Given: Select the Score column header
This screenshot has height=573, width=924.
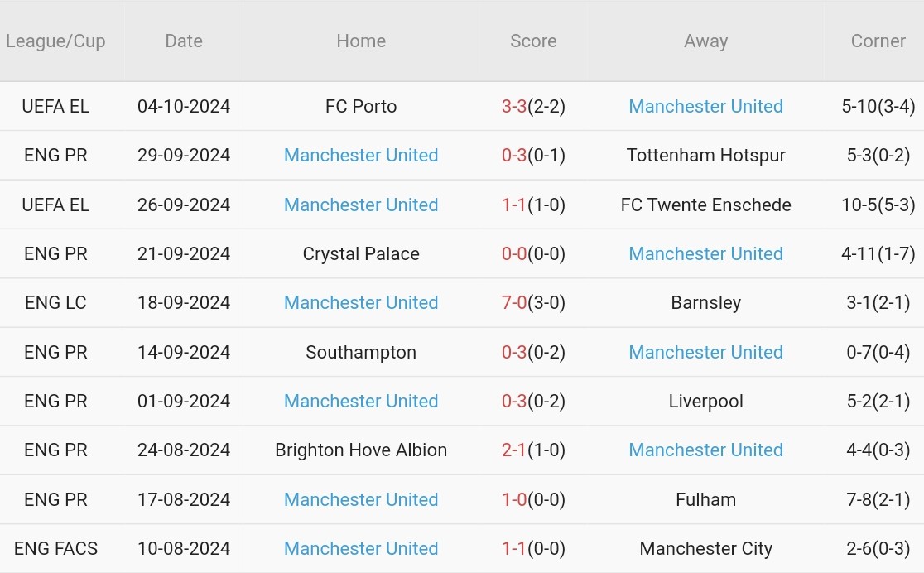Looking at the screenshot, I should tap(533, 41).
